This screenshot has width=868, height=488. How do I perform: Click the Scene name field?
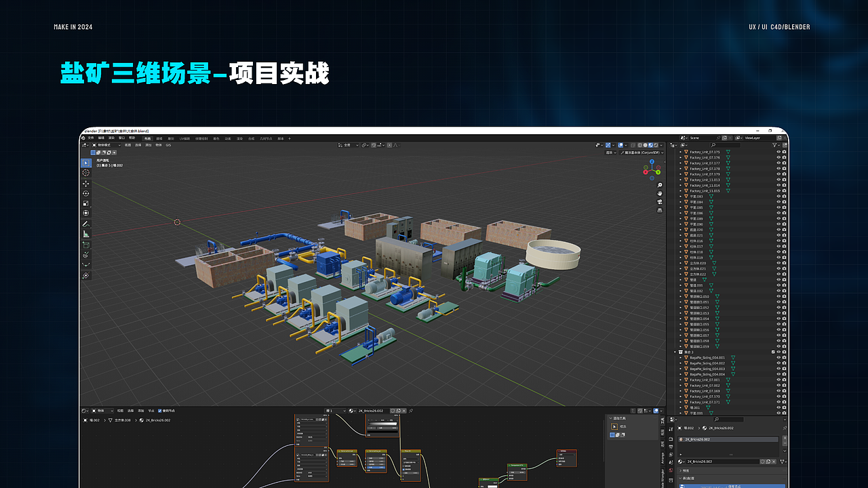[x=705, y=138]
